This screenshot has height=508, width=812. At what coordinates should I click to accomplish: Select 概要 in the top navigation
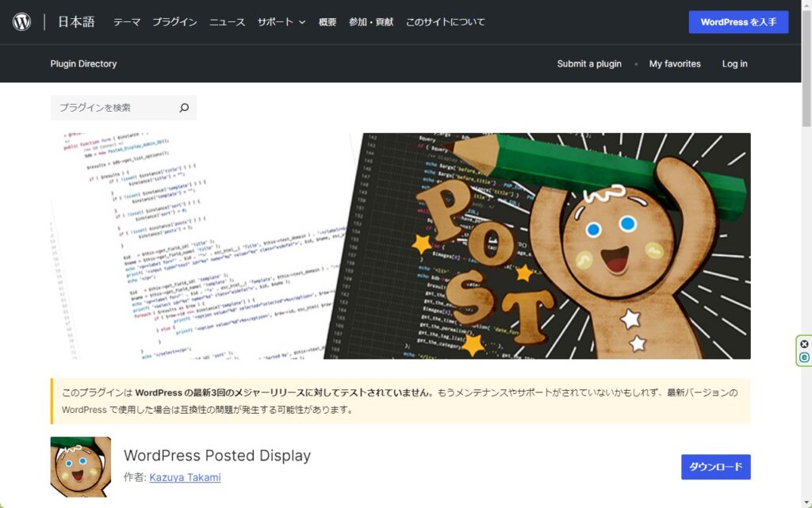coord(327,22)
